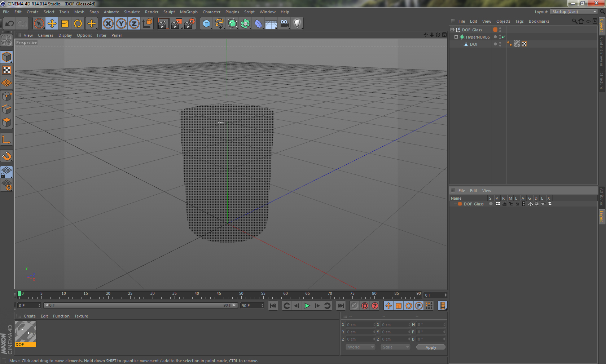This screenshot has height=364, width=606.
Task: Collapse the DOF_Glass tree node
Action: point(452,30)
